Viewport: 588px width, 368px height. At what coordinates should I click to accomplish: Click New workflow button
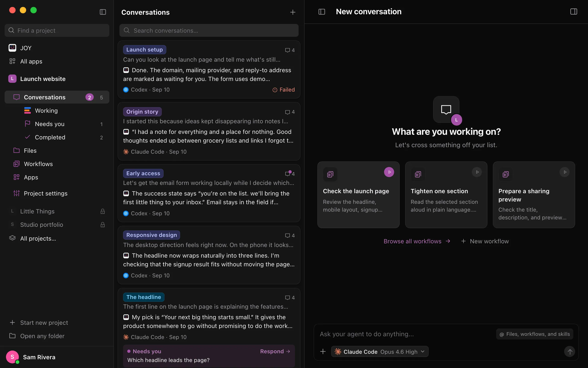485,241
